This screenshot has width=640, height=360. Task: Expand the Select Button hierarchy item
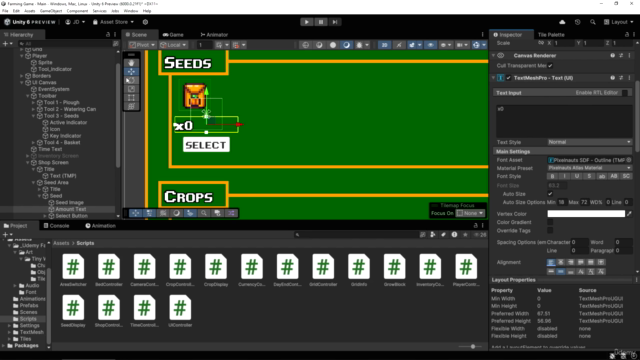(45, 216)
